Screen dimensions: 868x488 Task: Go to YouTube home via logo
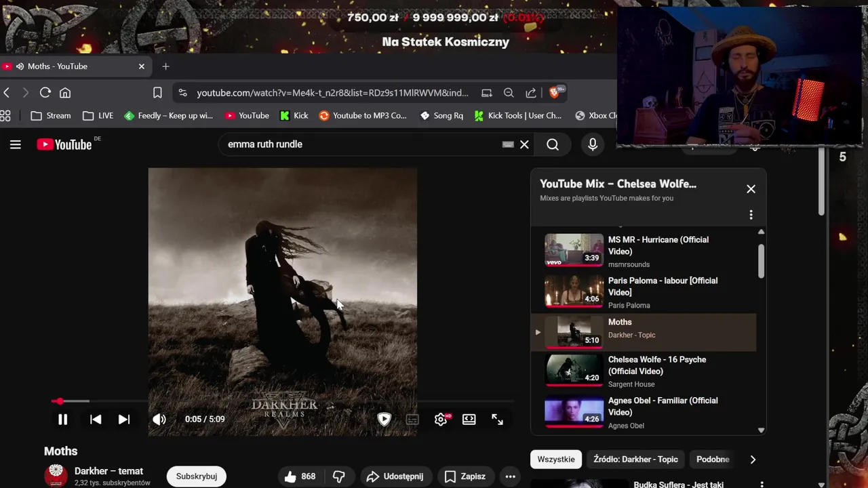[64, 144]
